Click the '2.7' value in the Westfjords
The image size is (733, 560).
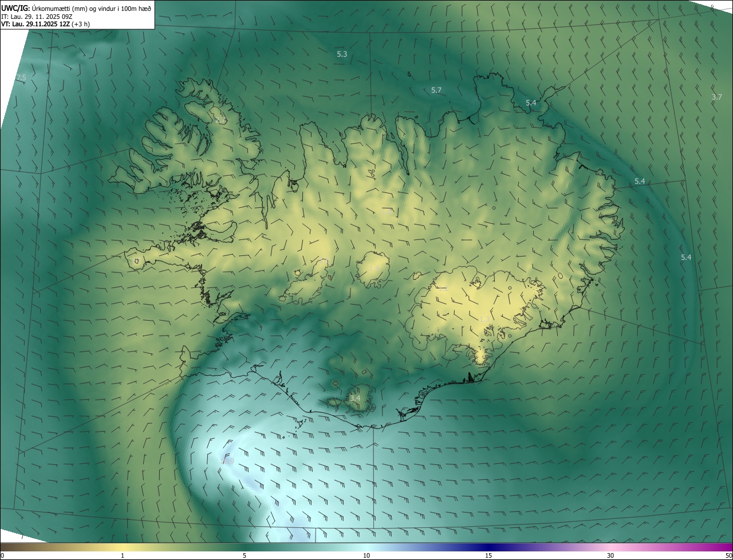coord(220,120)
